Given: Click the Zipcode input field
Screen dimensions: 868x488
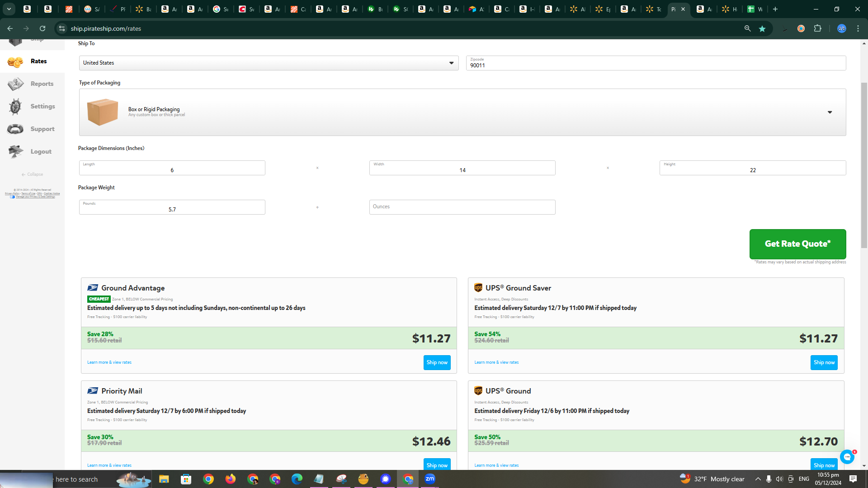Looking at the screenshot, I should pyautogui.click(x=656, y=63).
